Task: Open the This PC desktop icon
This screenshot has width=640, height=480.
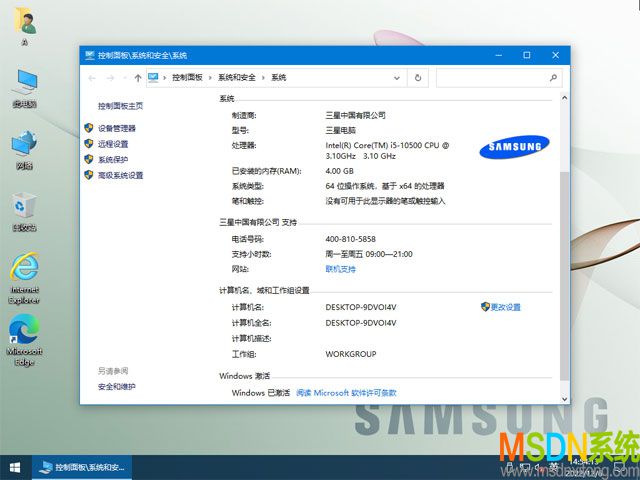Action: 25,88
